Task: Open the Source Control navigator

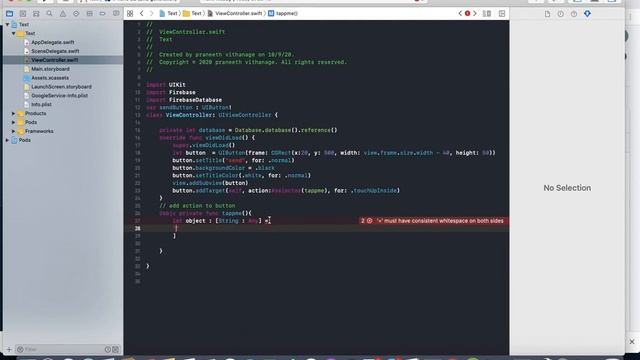Action: (23, 13)
